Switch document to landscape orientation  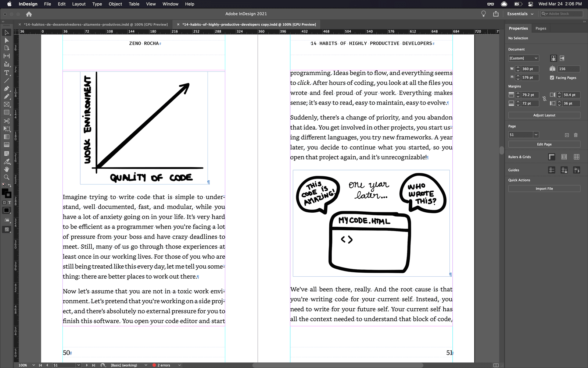click(x=563, y=58)
